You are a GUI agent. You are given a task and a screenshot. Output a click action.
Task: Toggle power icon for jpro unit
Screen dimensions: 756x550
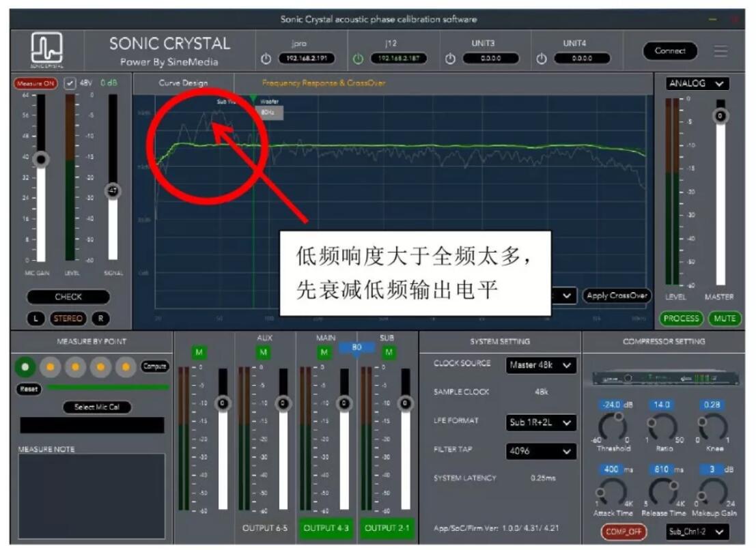pyautogui.click(x=266, y=59)
